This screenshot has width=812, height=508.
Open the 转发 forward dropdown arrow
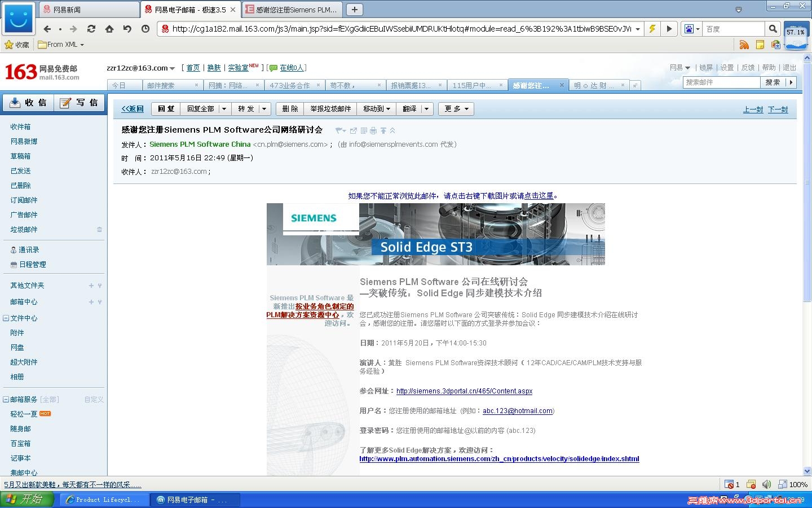click(264, 109)
